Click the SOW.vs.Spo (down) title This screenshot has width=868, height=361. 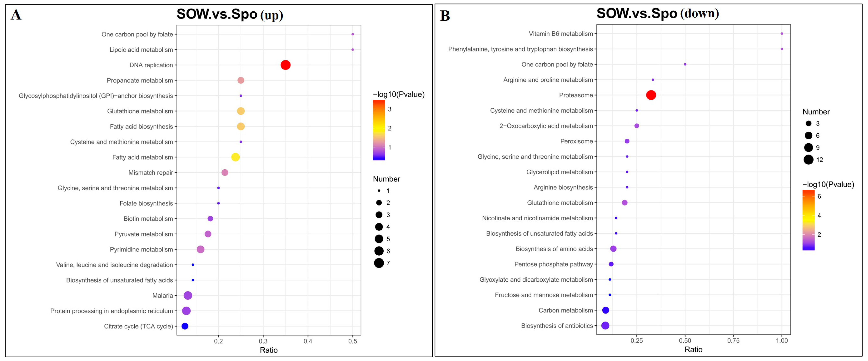pos(657,13)
